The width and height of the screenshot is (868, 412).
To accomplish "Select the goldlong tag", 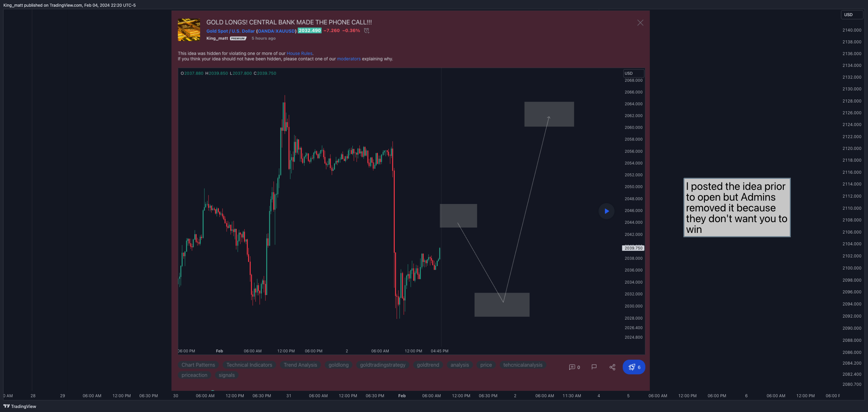I will point(338,365).
